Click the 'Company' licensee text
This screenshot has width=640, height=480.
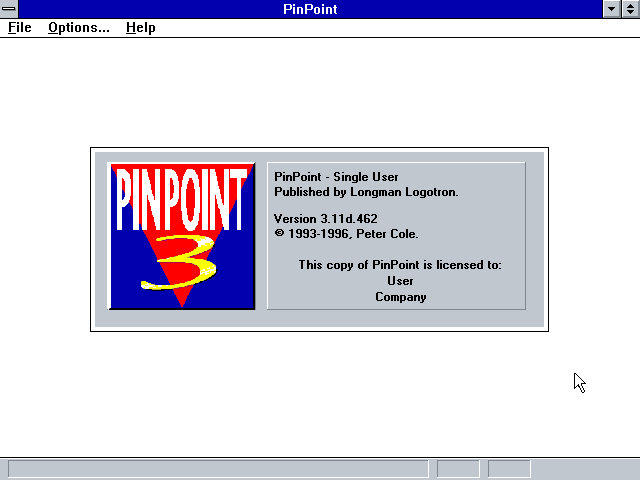(400, 297)
